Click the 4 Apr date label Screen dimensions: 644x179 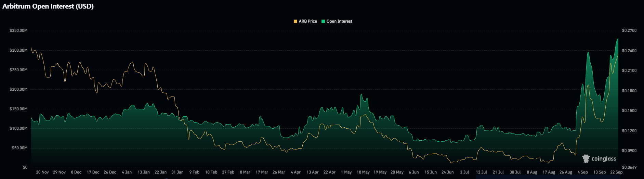(x=296, y=172)
